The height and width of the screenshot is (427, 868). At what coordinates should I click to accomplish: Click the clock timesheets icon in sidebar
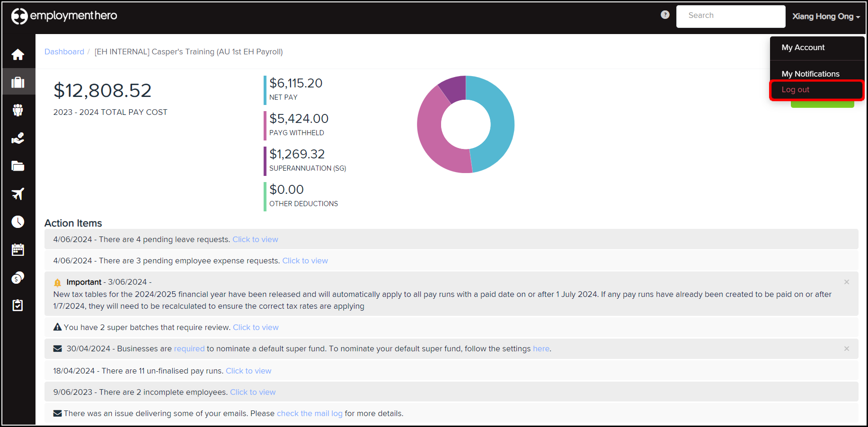point(18,222)
